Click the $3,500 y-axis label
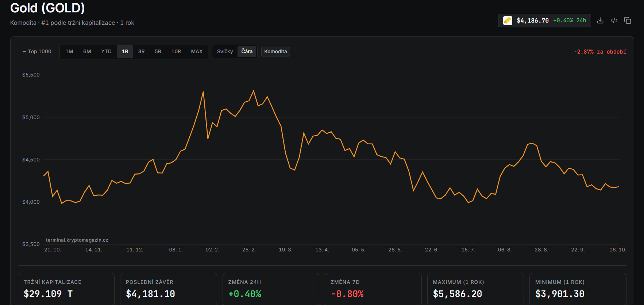This screenshot has height=305, width=644. tap(31, 244)
